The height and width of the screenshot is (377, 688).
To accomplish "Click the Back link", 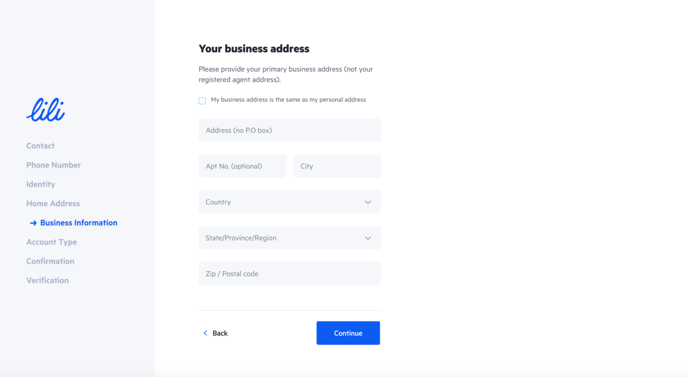I will pos(215,333).
